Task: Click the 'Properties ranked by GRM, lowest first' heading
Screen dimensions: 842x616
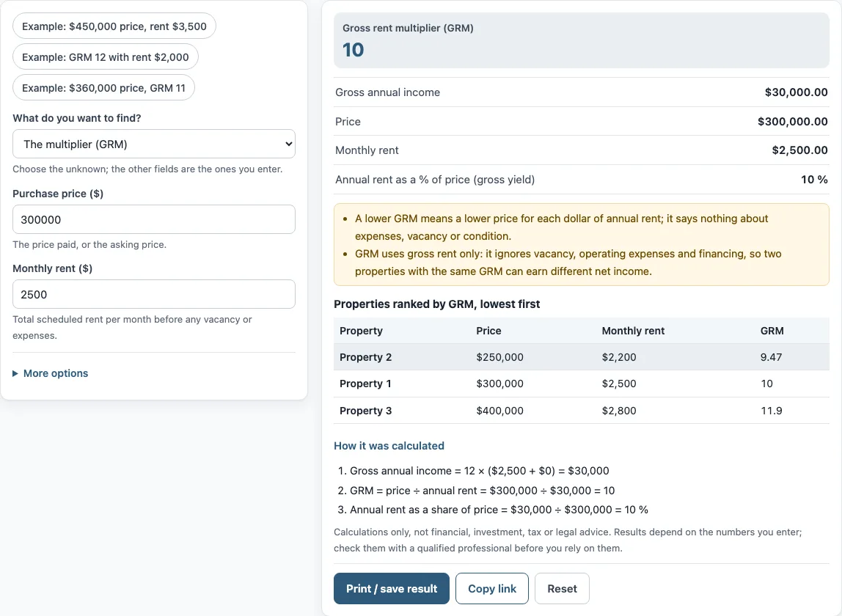Action: (x=436, y=304)
